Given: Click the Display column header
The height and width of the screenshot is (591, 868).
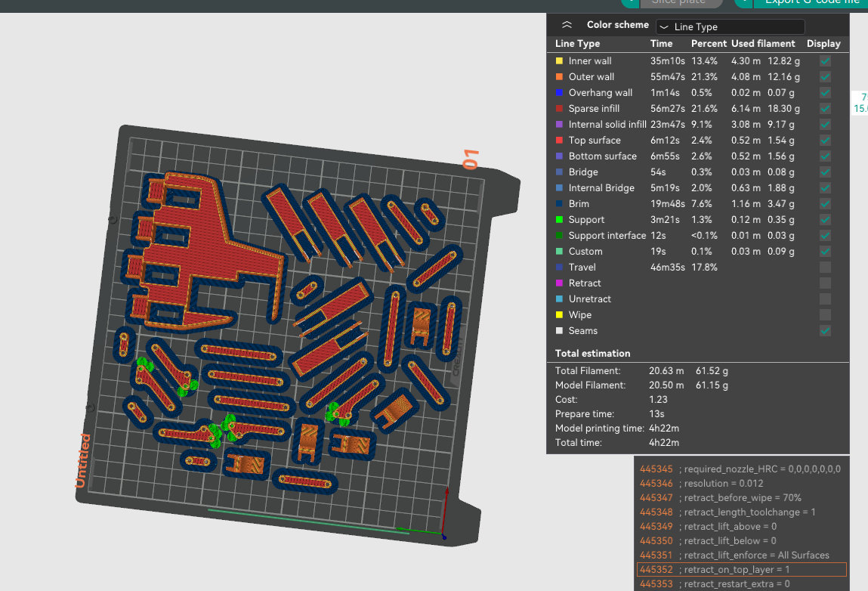Looking at the screenshot, I should tap(823, 44).
